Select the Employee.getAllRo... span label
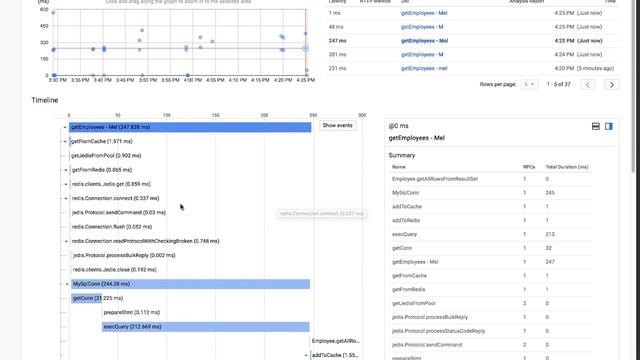The image size is (640, 360). tap(336, 341)
